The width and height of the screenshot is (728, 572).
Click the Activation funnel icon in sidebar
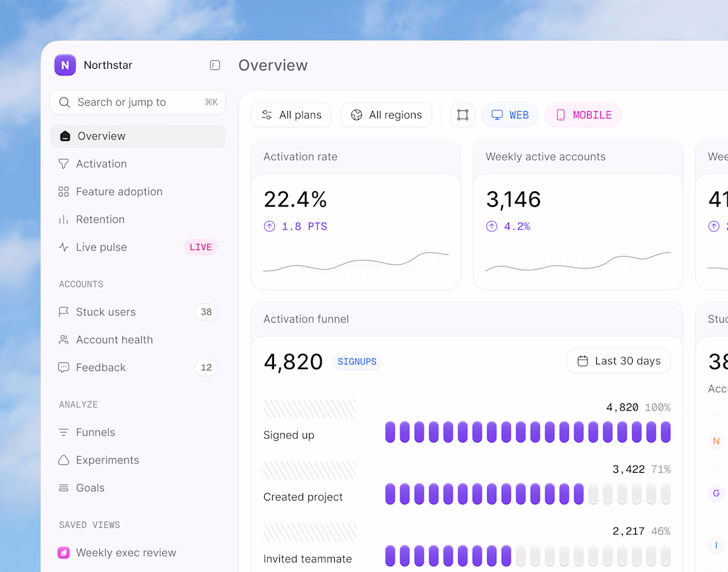click(64, 164)
